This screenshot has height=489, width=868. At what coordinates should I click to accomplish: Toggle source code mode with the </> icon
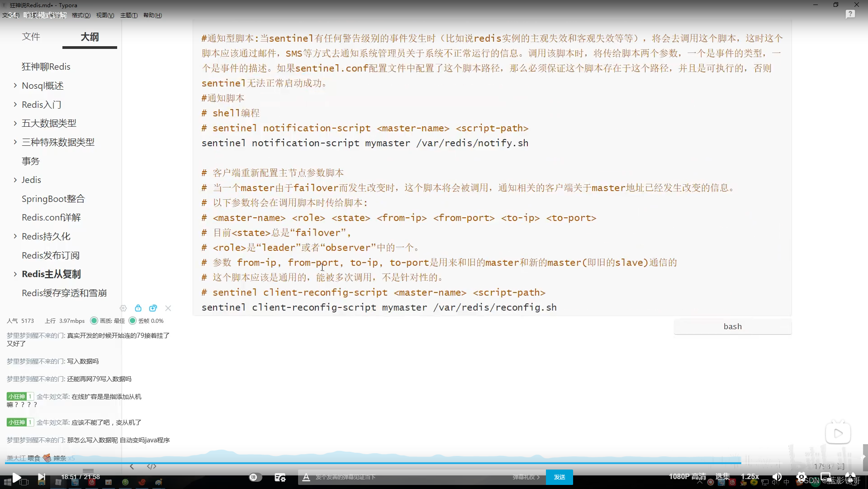[x=152, y=466]
